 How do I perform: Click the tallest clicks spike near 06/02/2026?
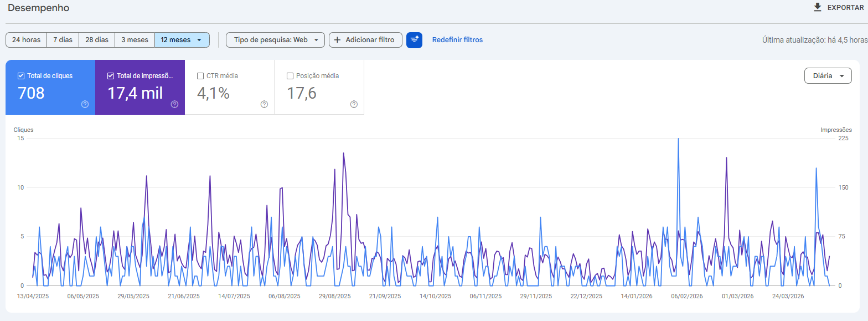pyautogui.click(x=678, y=140)
